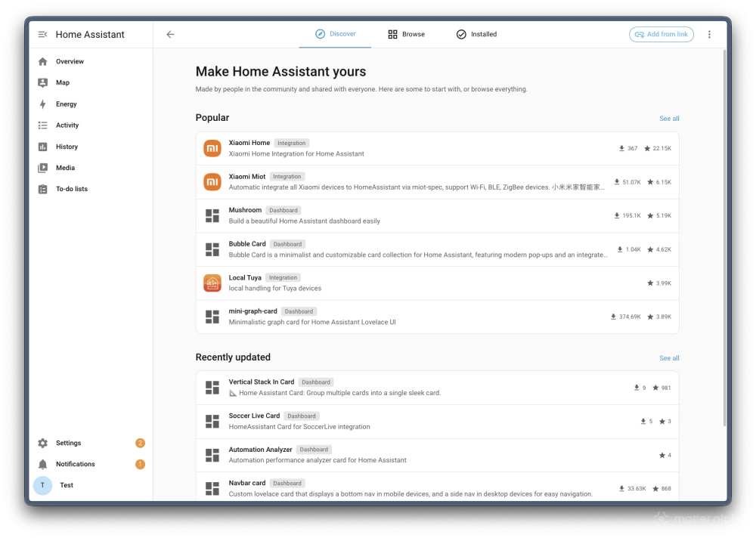Open the Notifications bell icon

tap(43, 464)
